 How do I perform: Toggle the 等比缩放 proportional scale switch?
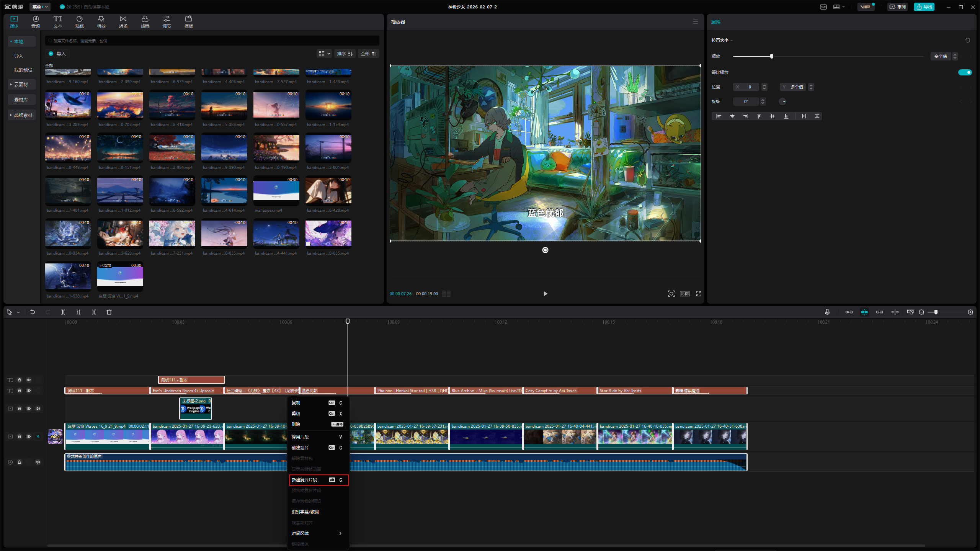tap(965, 72)
